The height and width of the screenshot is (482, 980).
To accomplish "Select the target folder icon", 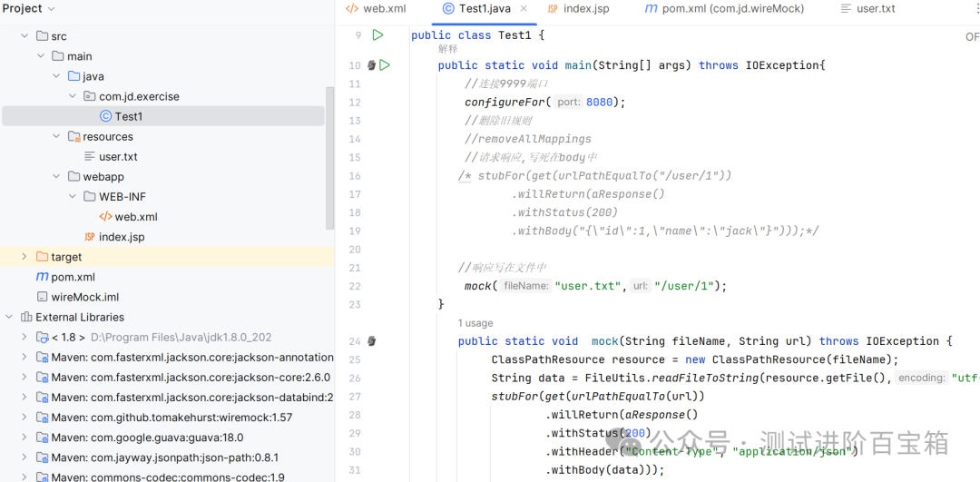I will (42, 256).
